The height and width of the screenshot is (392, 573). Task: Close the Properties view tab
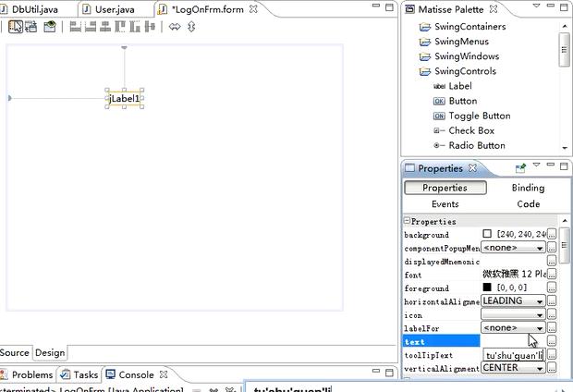[472, 168]
